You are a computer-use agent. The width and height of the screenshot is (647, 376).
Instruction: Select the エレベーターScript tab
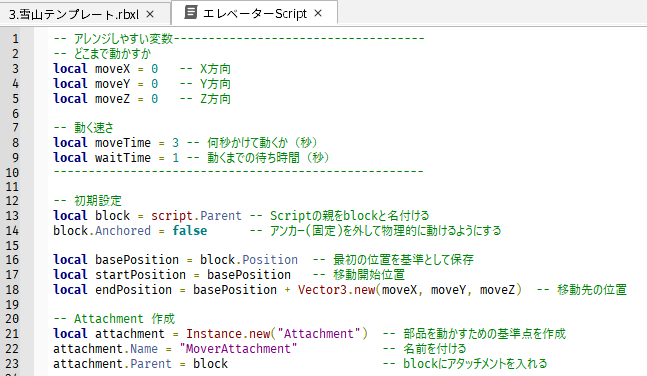(255, 14)
